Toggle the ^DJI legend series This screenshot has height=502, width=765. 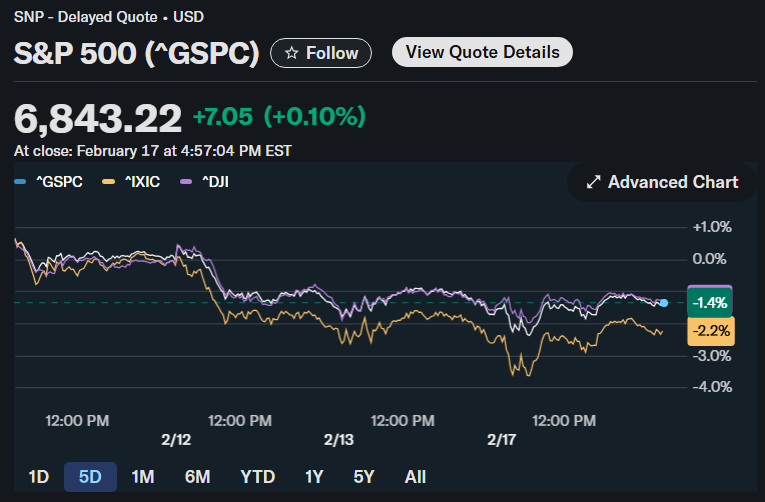click(x=215, y=182)
